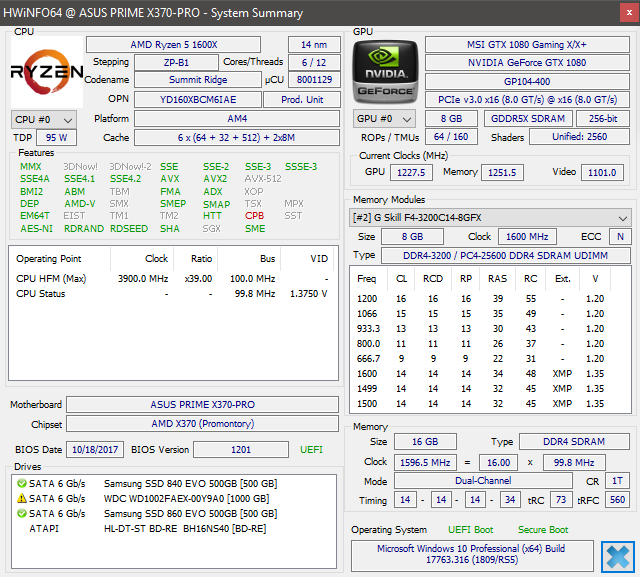The image size is (640, 577).
Task: Click the CR value 1T field
Action: [617, 481]
